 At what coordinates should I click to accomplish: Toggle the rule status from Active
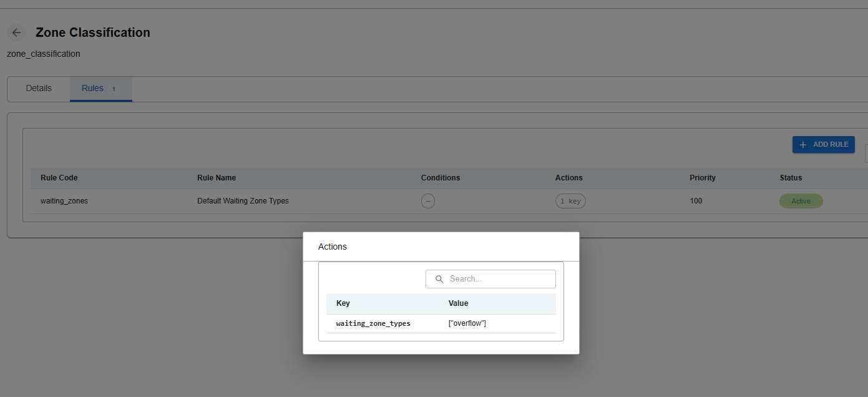click(x=801, y=200)
